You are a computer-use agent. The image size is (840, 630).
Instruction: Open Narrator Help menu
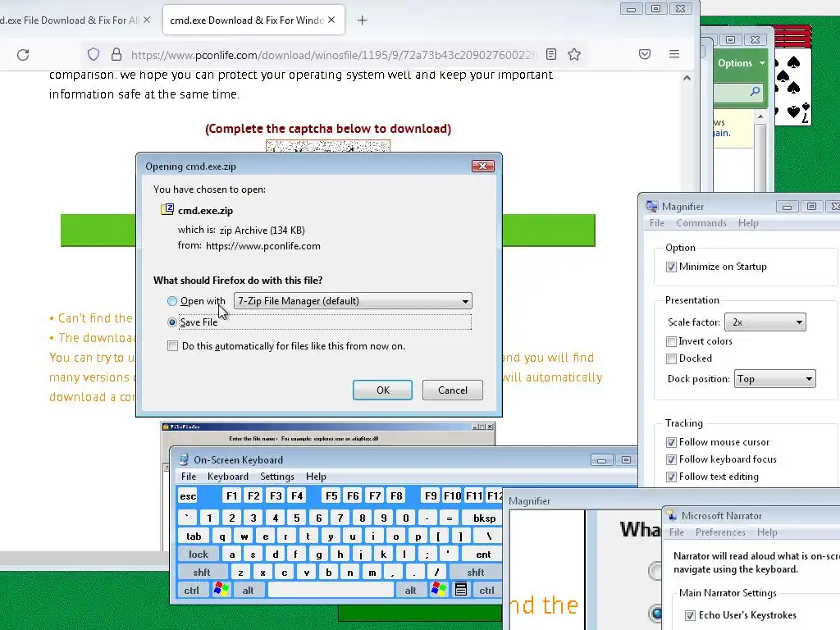tap(767, 532)
